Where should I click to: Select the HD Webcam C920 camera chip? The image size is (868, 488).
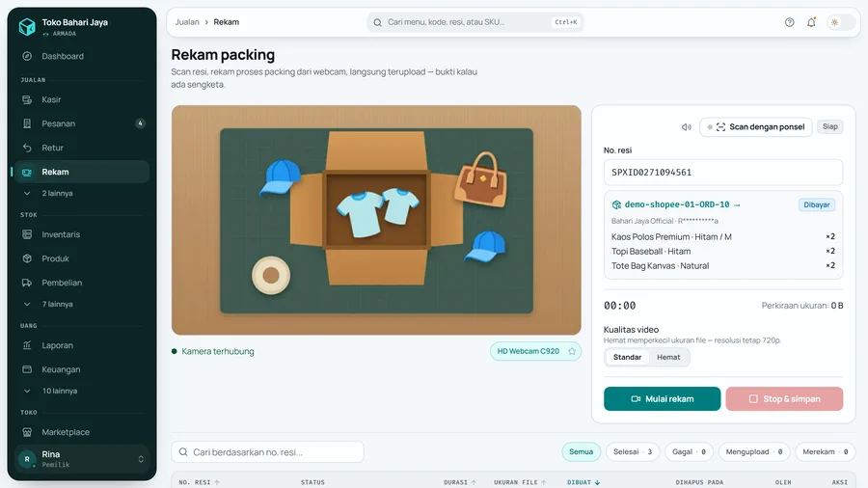[535, 351]
